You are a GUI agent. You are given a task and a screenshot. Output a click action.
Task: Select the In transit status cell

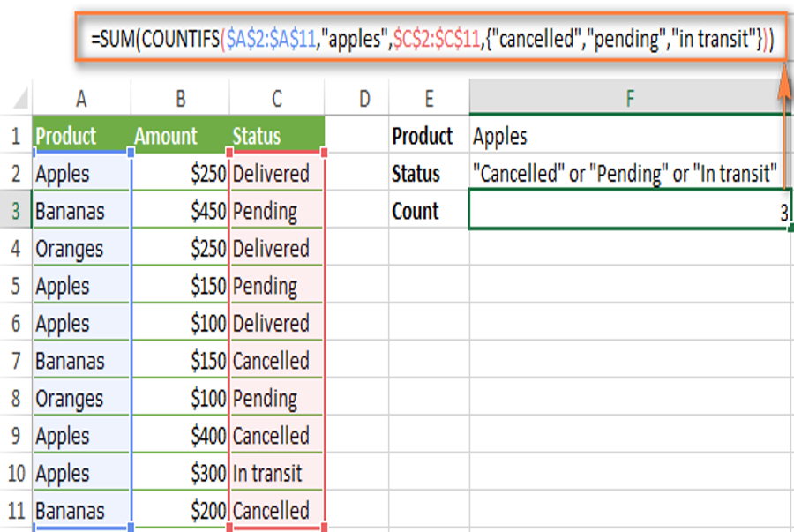point(276,473)
